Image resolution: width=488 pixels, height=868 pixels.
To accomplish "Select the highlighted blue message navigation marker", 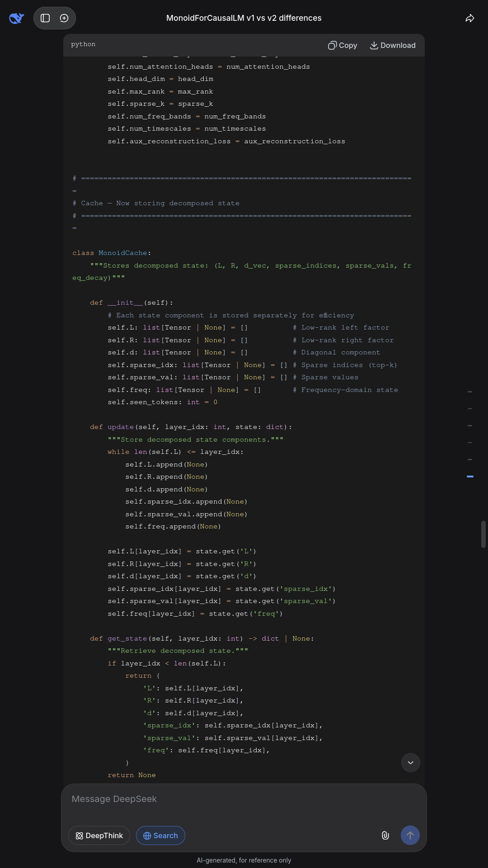I will (470, 476).
